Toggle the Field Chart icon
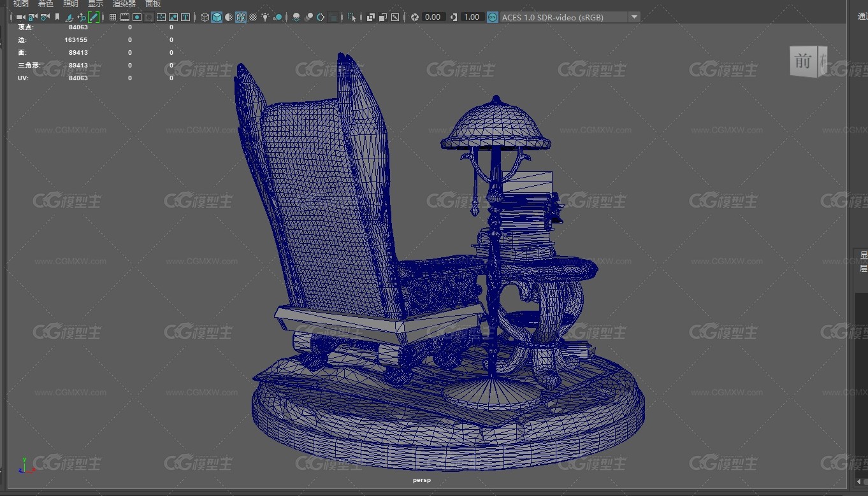 161,17
